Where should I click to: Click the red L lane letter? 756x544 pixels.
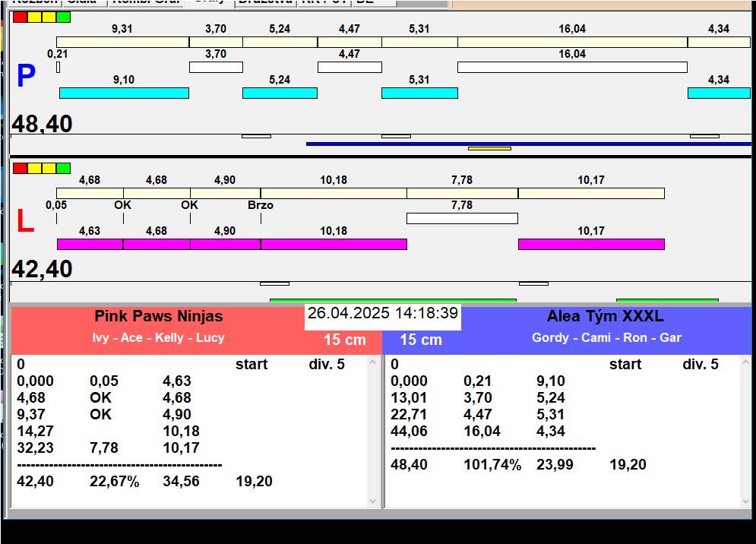coord(25,222)
